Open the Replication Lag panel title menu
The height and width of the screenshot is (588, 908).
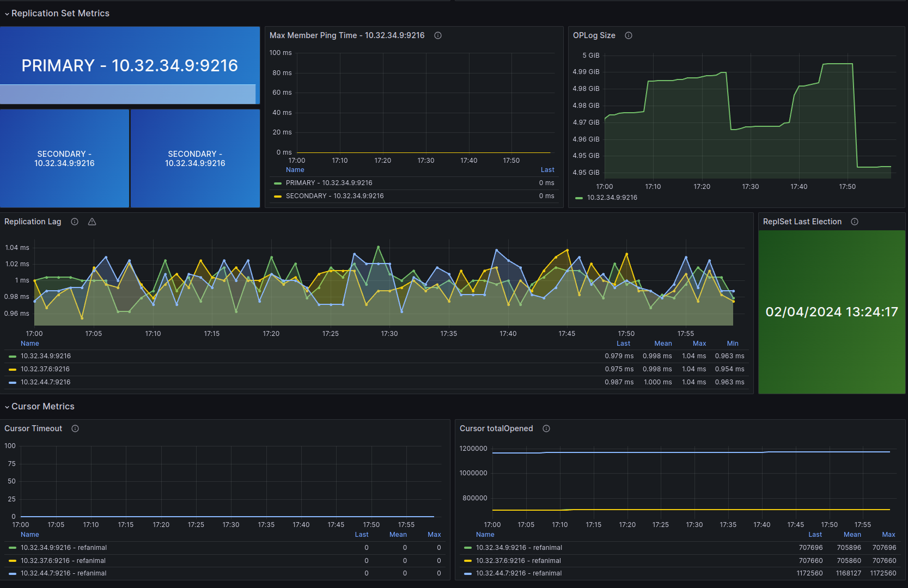point(33,222)
